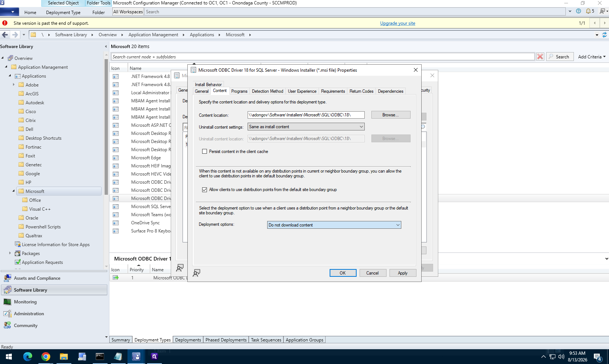Screen dimensions: 609x364
Task: Click the Content location input field
Action: tap(306, 115)
